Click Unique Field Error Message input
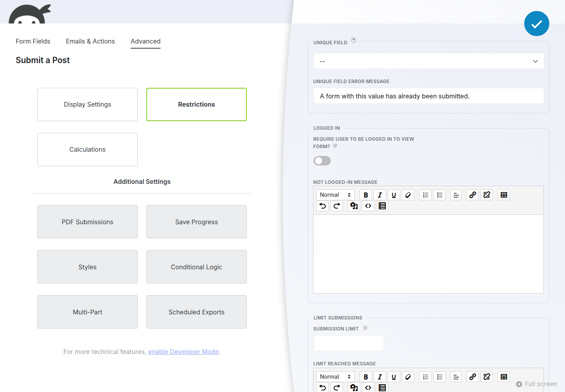The height and width of the screenshot is (392, 565). (428, 96)
